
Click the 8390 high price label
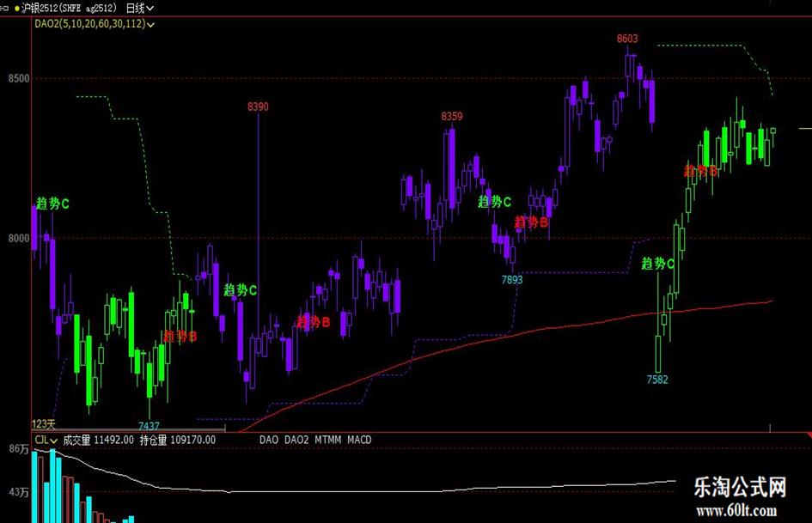pos(258,106)
